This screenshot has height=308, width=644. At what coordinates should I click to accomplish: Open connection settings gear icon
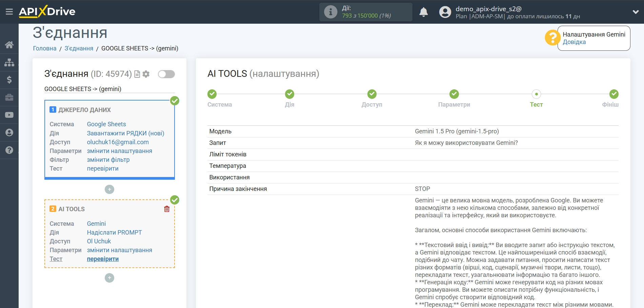click(146, 74)
